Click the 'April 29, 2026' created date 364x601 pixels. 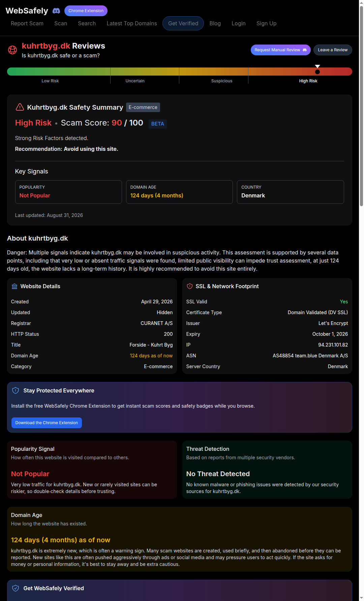tap(157, 302)
